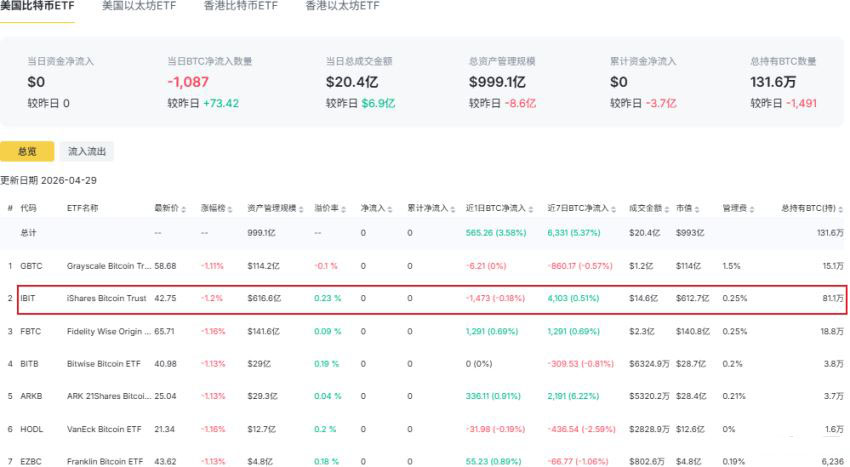Screen dimensions: 850x467
Task: Open FBTC ticker code
Action: tap(30, 331)
